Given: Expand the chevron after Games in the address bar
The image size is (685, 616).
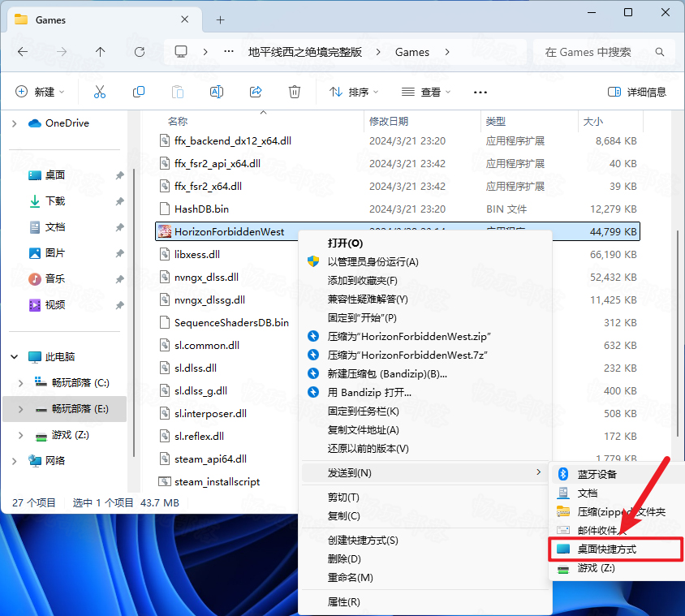Looking at the screenshot, I should (447, 52).
